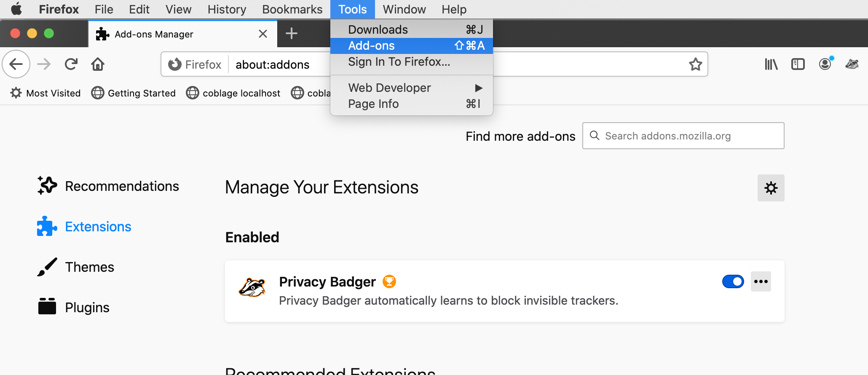Open a new tab with plus button
The height and width of the screenshot is (375, 868).
pos(292,34)
